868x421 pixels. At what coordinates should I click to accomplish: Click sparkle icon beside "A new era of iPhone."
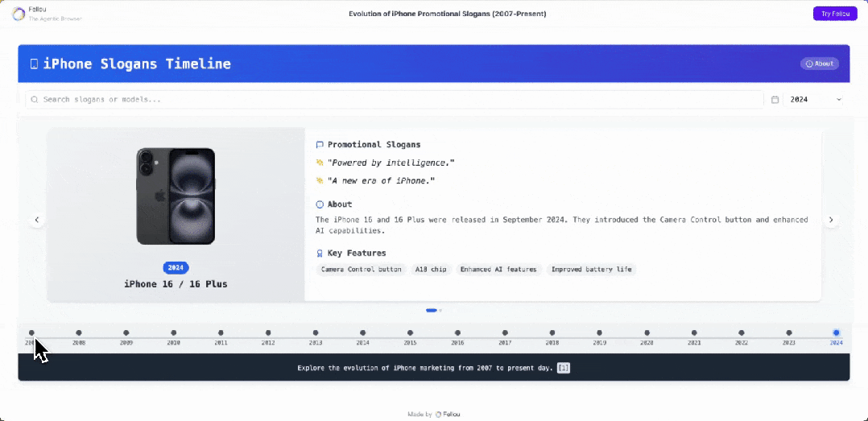point(320,181)
